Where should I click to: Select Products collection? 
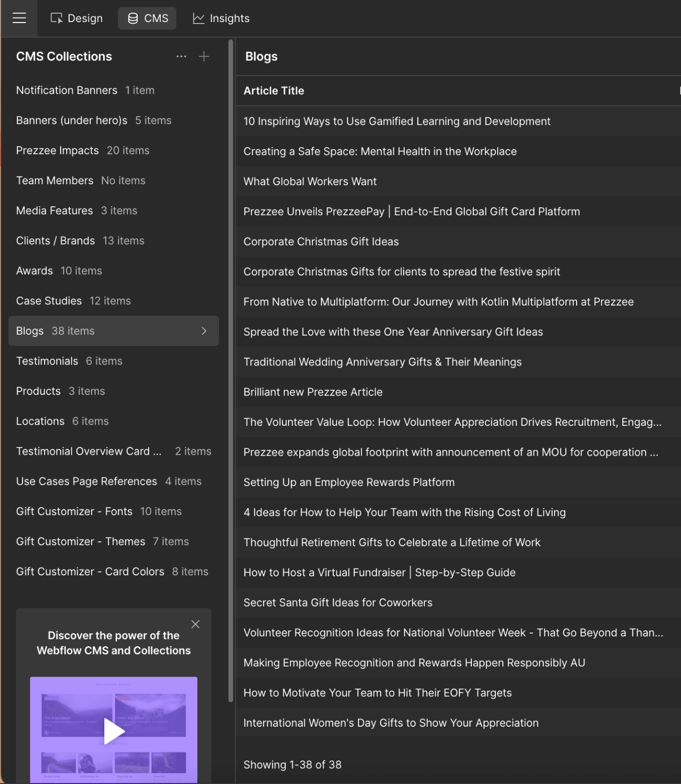114,392
